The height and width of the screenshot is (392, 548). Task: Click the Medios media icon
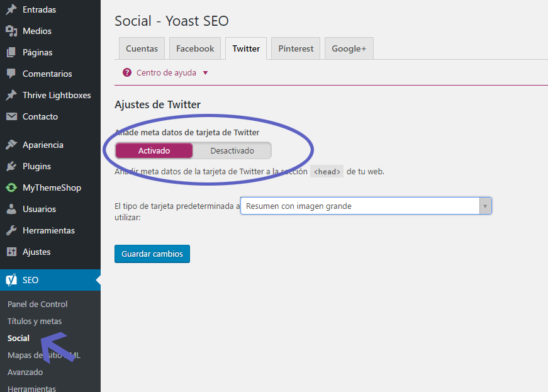[11, 31]
